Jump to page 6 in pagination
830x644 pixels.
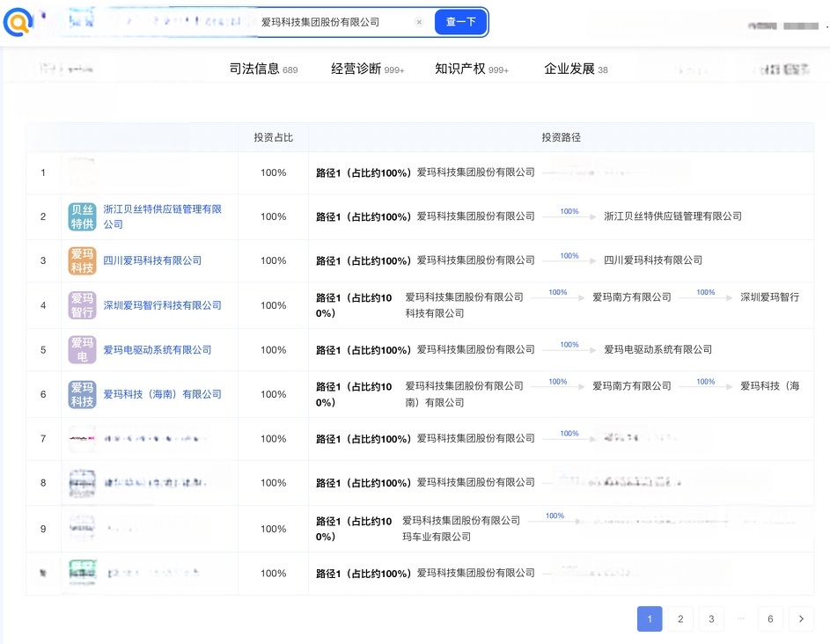[x=770, y=618]
